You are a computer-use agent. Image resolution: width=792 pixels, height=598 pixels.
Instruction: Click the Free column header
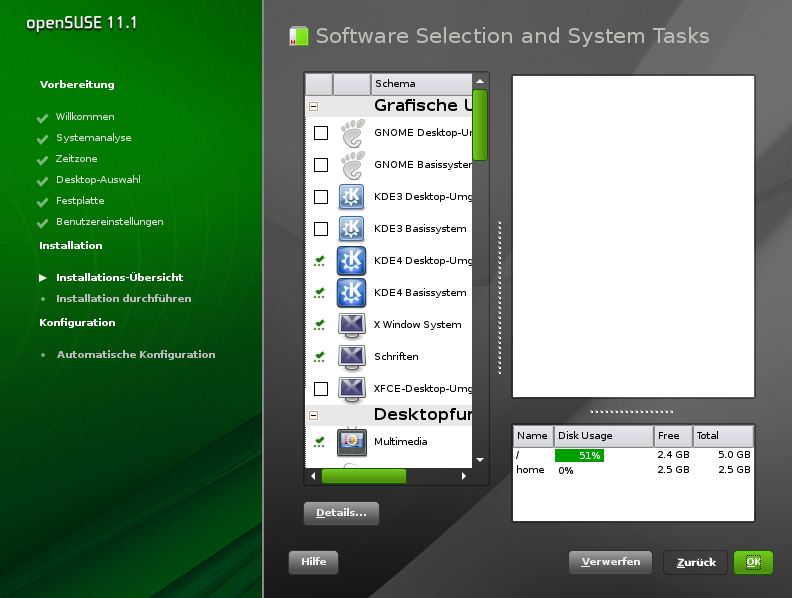pyautogui.click(x=673, y=436)
